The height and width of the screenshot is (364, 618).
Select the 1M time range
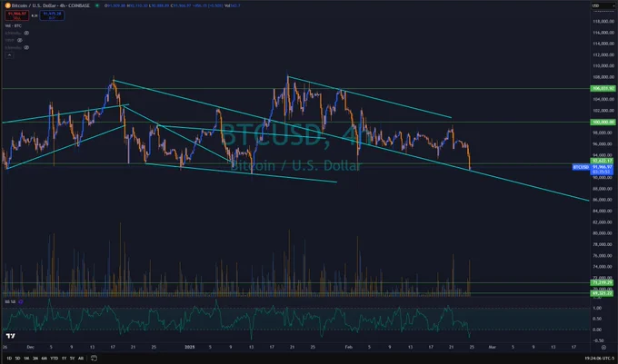pyautogui.click(x=26, y=358)
